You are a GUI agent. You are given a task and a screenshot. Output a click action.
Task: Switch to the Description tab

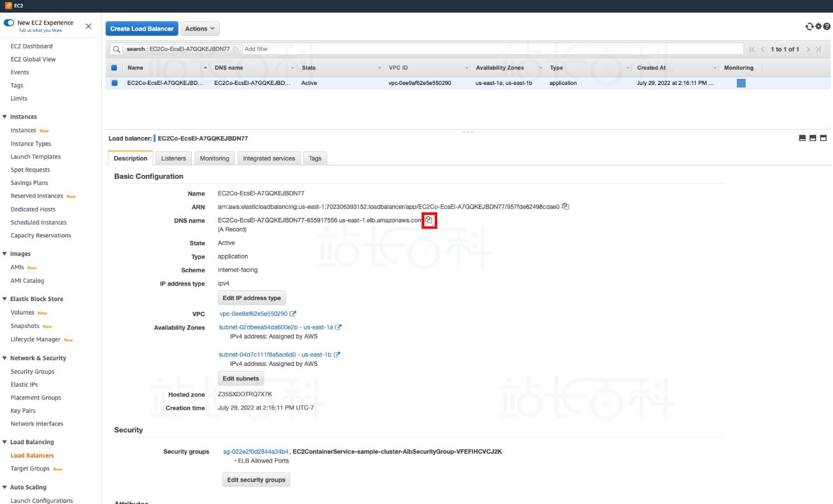pyautogui.click(x=130, y=158)
